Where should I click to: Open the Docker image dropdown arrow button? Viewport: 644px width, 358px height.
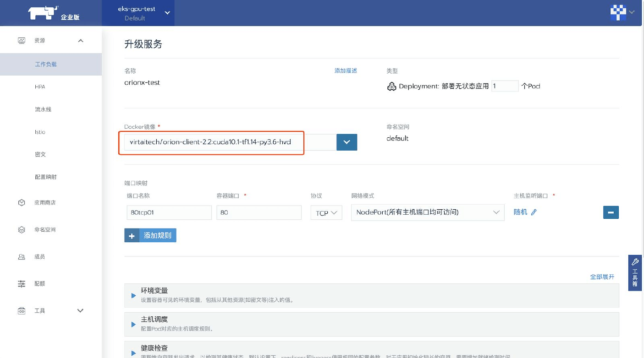tap(347, 142)
